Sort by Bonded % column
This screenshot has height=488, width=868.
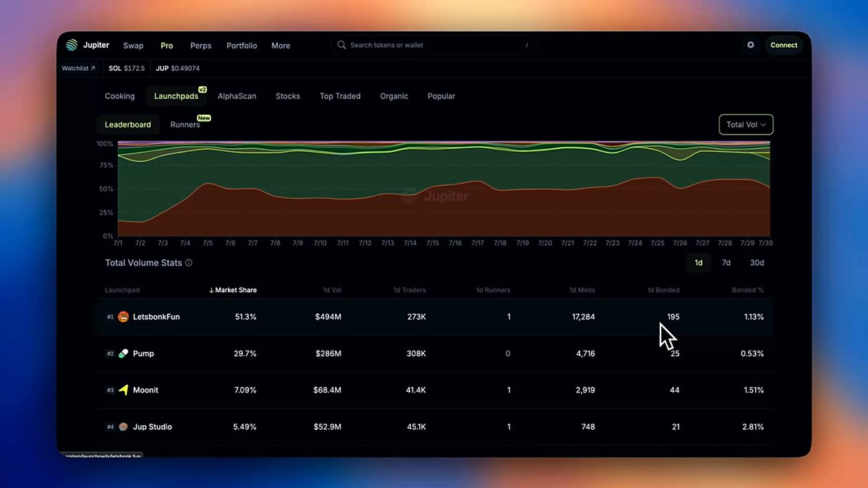pos(748,290)
